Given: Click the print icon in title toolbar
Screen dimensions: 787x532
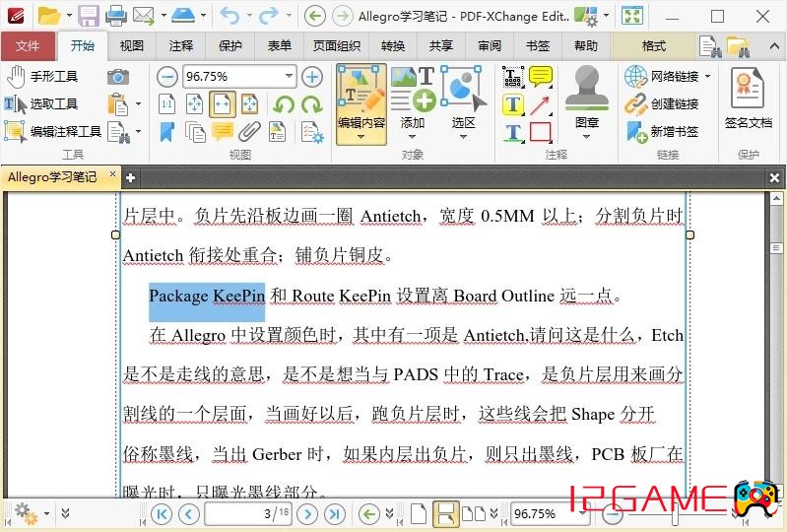Looking at the screenshot, I should point(116,16).
